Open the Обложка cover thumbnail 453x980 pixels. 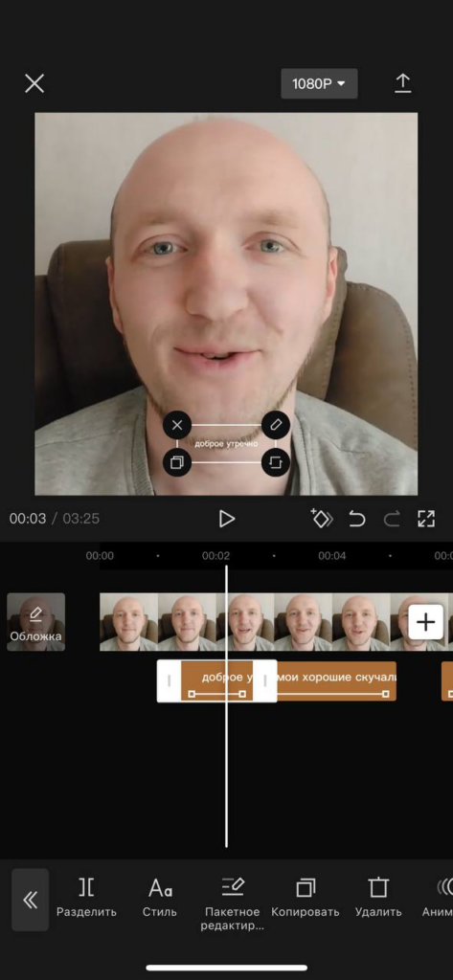point(35,622)
